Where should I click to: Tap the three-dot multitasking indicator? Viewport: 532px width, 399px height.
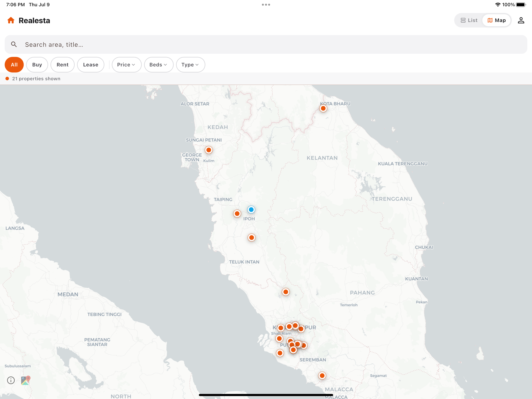pyautogui.click(x=266, y=4)
